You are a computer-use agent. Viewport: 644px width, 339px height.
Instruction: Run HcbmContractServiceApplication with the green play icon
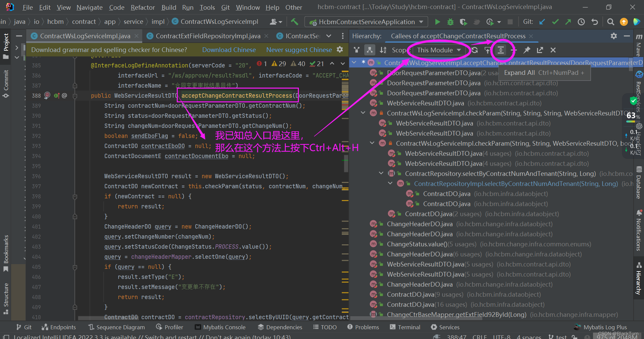pos(437,22)
